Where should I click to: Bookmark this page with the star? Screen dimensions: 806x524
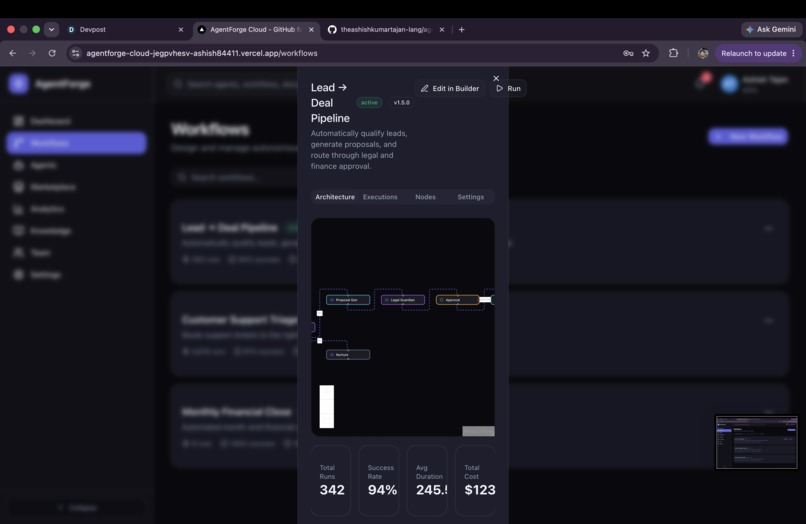[646, 53]
